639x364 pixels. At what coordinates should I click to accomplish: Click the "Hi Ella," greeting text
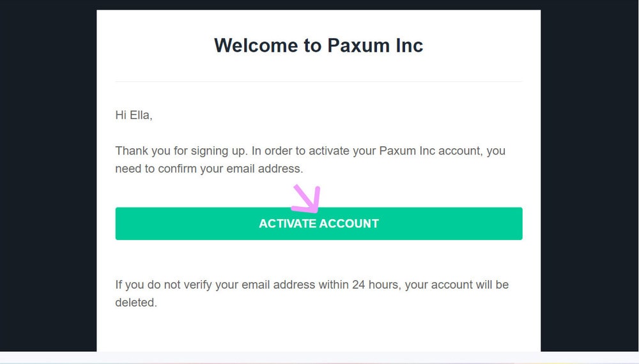point(134,116)
